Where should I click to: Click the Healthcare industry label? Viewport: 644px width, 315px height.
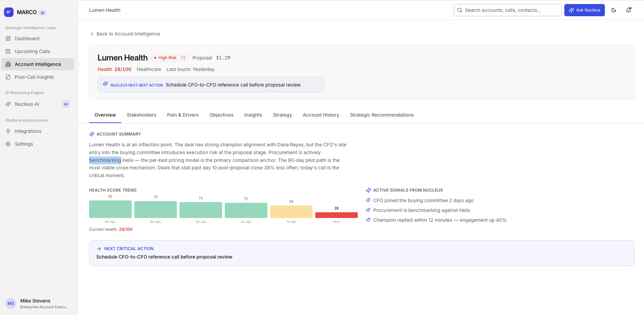coord(149,69)
